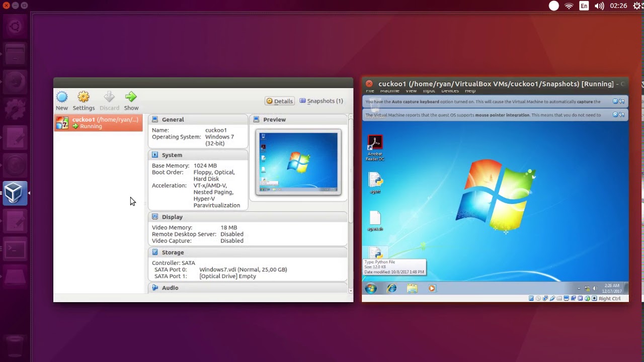644x362 pixels.
Task: Suppress future mouse pointer integration messages
Action: 622,115
